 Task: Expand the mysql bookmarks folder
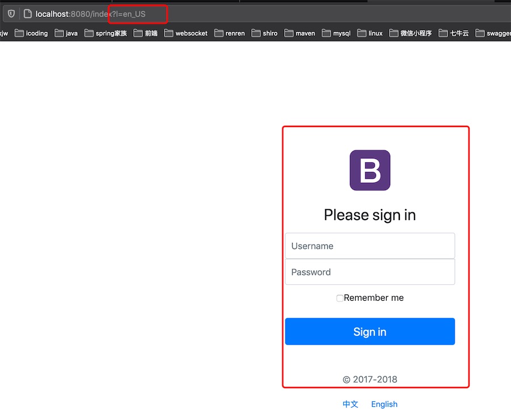tap(336, 33)
